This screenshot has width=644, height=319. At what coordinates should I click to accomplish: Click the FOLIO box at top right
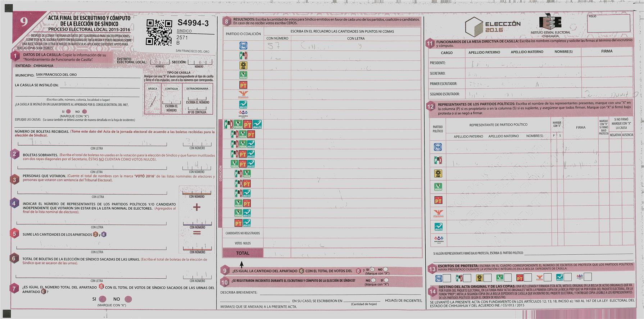(608, 24)
